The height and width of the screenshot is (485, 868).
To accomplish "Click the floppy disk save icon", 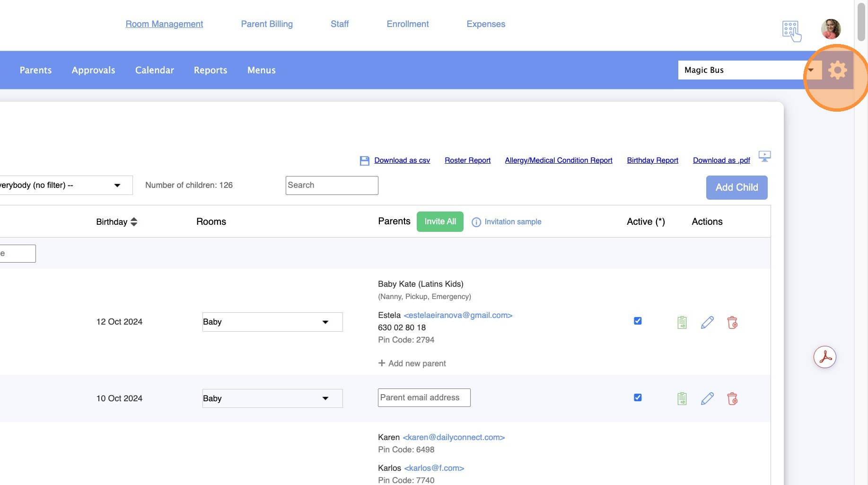I will pyautogui.click(x=364, y=161).
